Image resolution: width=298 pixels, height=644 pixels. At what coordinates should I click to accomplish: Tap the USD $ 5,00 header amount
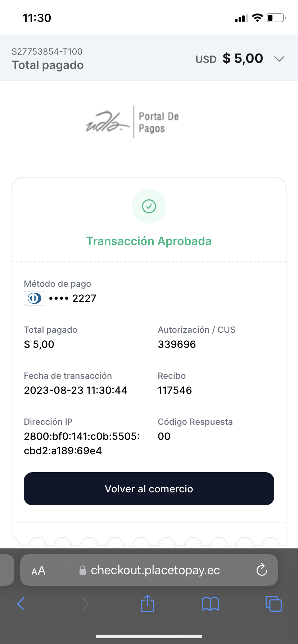click(x=229, y=59)
